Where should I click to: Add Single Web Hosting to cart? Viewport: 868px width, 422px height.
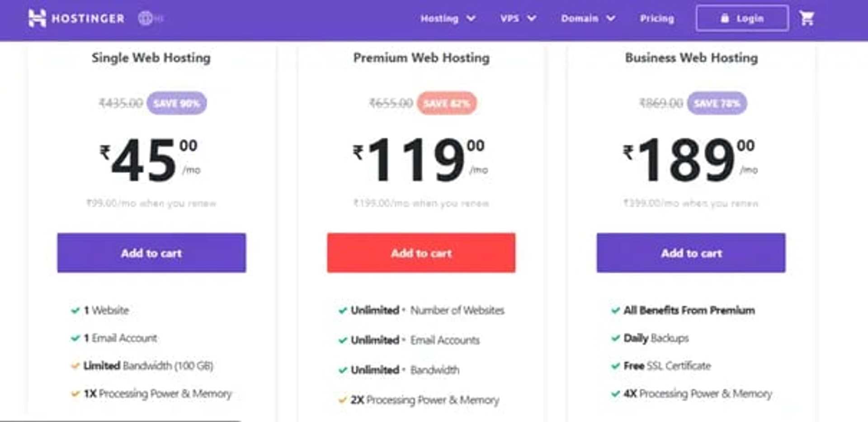click(151, 253)
